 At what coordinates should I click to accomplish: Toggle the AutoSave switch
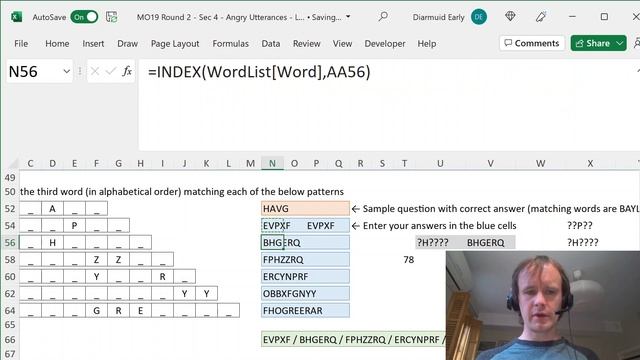tap(84, 17)
